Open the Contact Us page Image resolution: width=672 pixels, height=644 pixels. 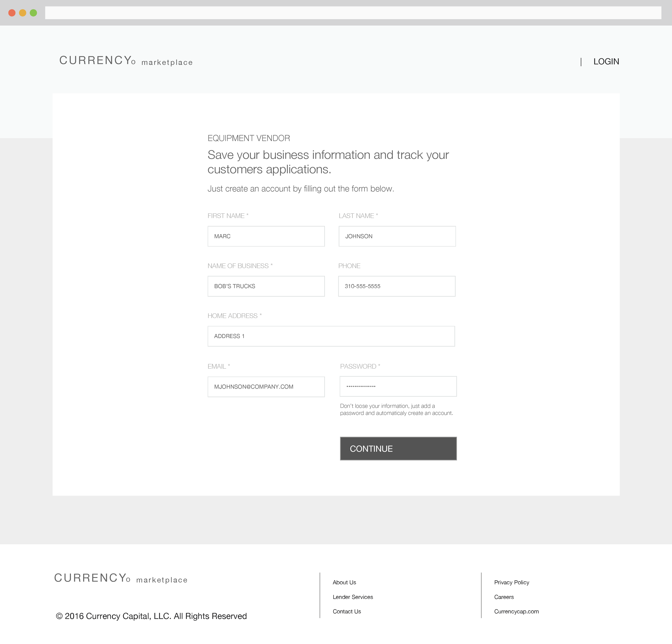tap(347, 611)
